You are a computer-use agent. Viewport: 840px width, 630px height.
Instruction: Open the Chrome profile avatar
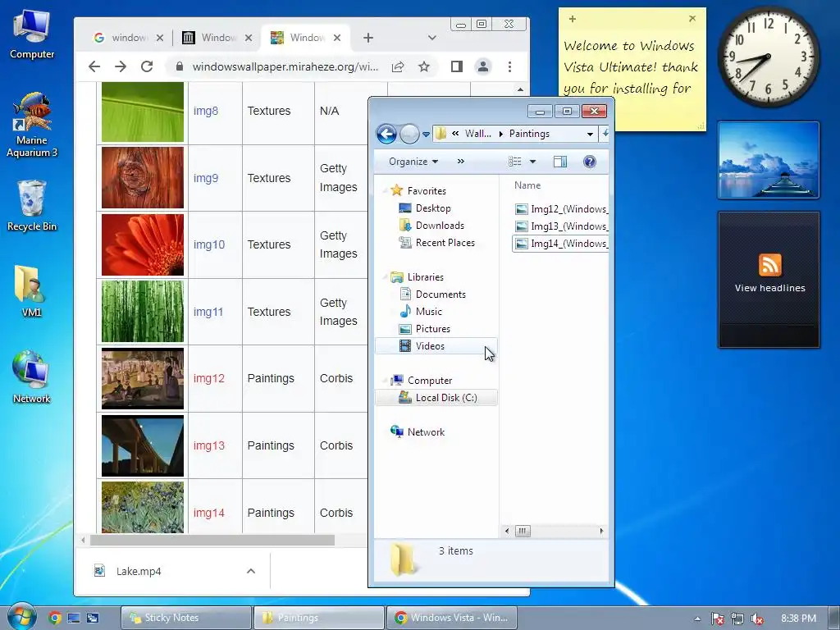coord(482,66)
